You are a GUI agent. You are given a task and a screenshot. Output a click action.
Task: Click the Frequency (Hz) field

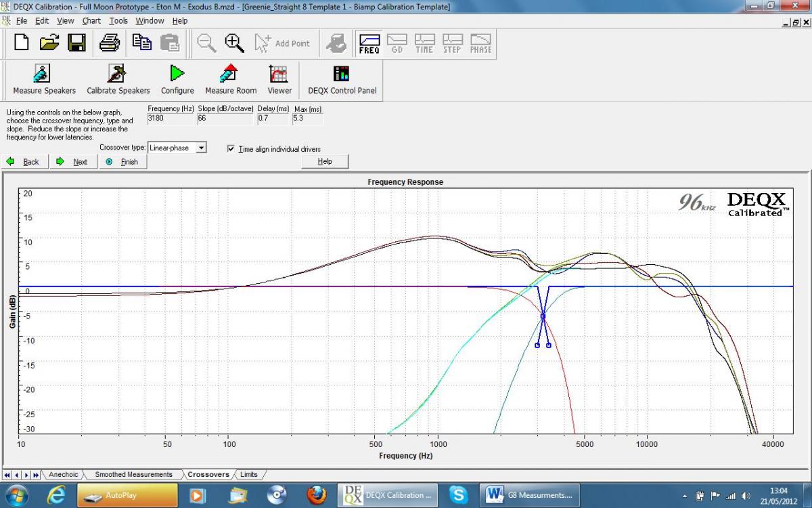(171, 119)
